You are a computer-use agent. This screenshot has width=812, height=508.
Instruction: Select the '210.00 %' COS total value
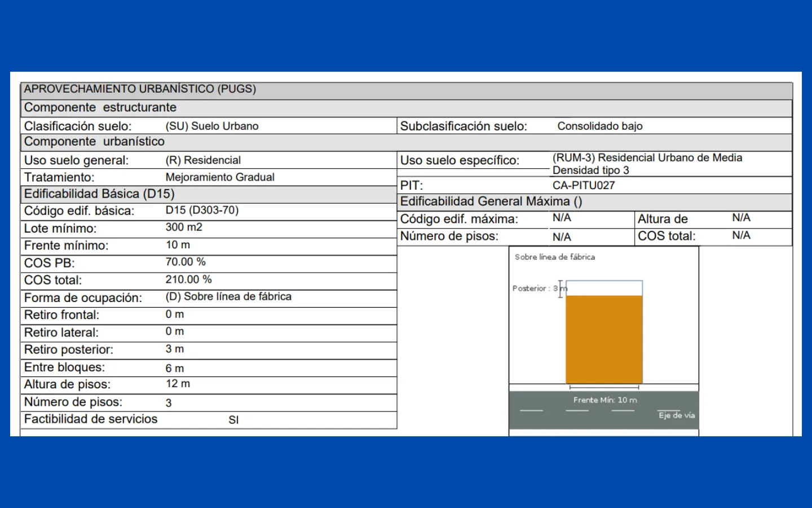click(188, 279)
